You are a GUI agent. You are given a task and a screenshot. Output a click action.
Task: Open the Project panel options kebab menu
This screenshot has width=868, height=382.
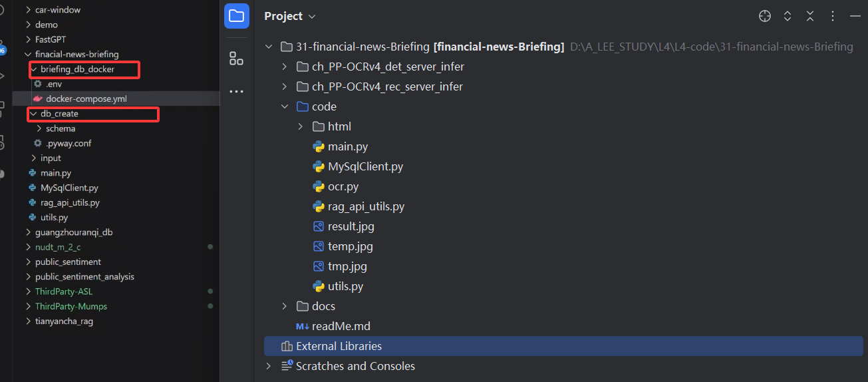(833, 16)
